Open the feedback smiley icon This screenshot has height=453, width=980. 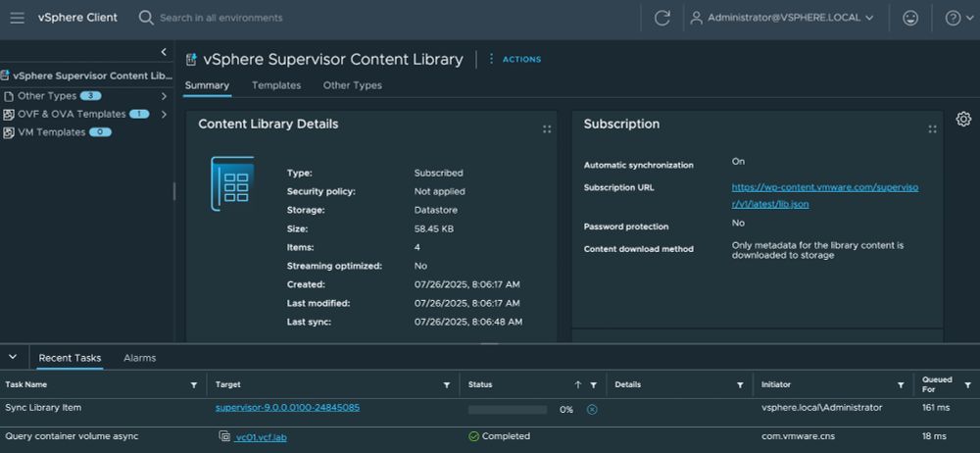point(910,19)
